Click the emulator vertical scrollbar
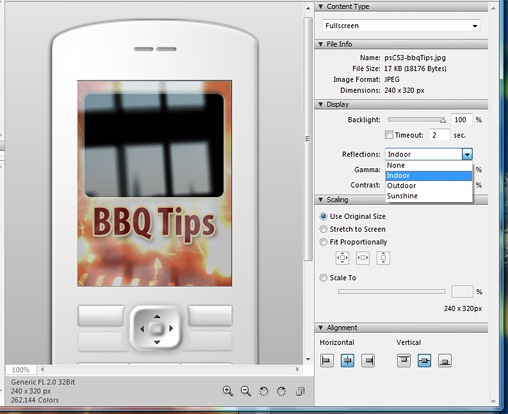Image resolution: width=508 pixels, height=414 pixels. (x=308, y=138)
